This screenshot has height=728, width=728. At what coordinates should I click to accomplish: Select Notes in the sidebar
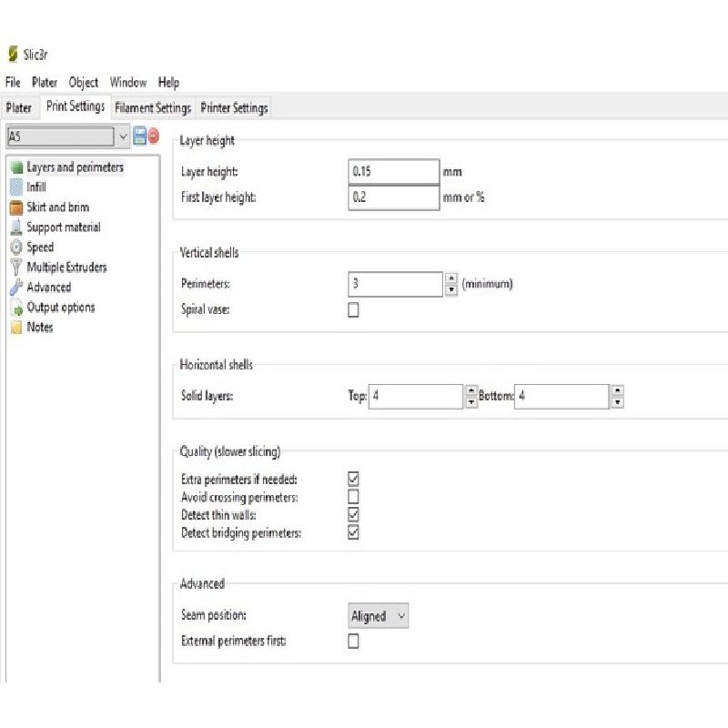coord(40,328)
